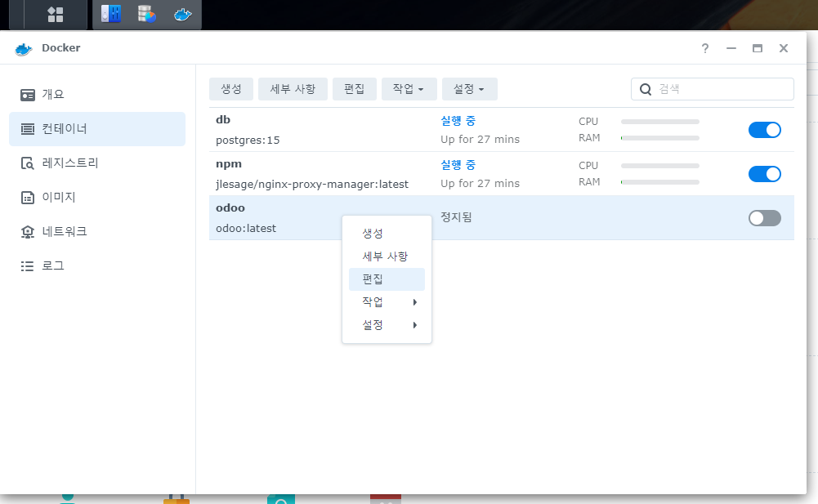Click the Docker window title text
Viewport: 818px width, 504px height.
(x=61, y=48)
